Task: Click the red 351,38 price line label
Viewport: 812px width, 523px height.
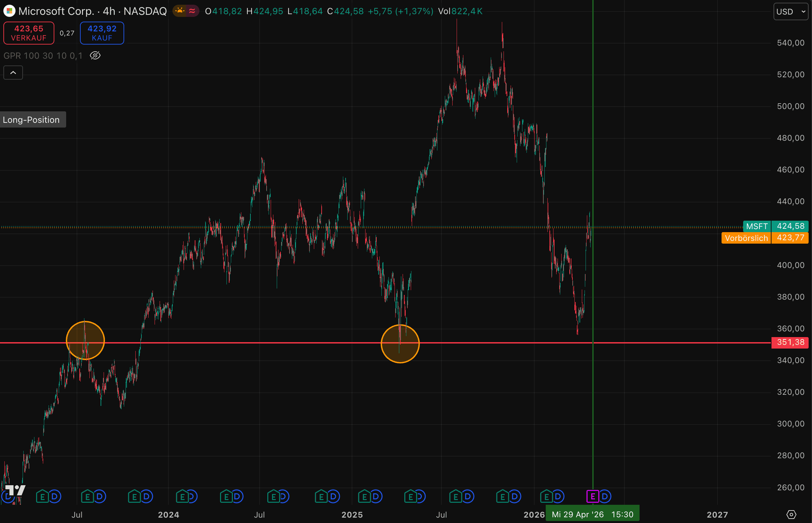Action: [x=790, y=342]
